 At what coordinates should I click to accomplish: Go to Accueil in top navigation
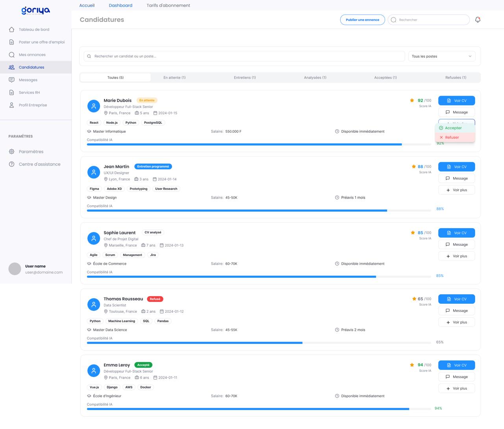click(87, 6)
